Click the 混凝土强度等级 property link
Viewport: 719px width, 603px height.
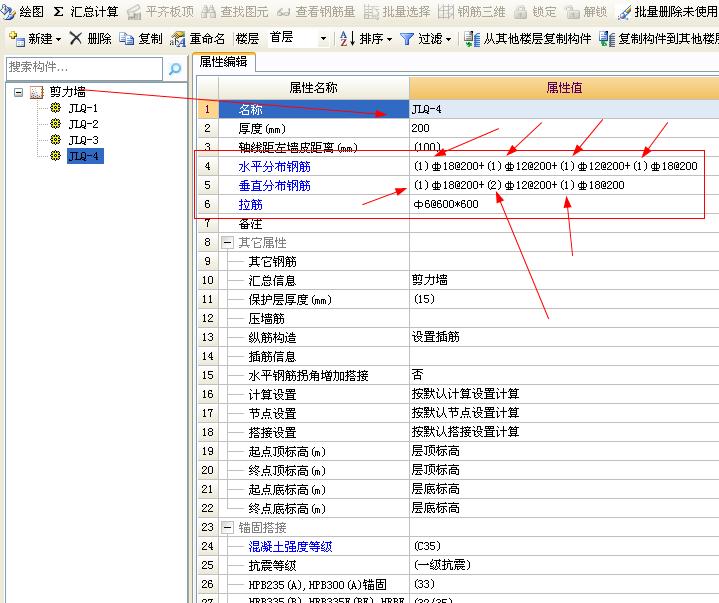[x=290, y=547]
